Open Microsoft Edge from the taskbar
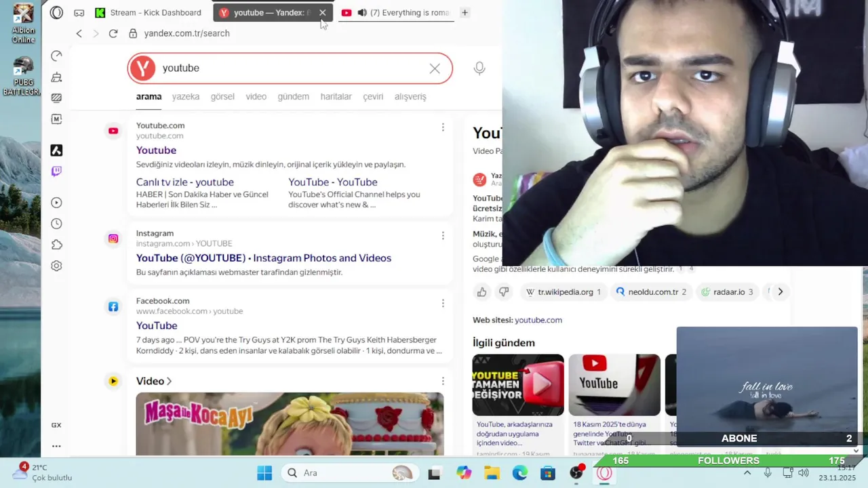 (x=519, y=473)
